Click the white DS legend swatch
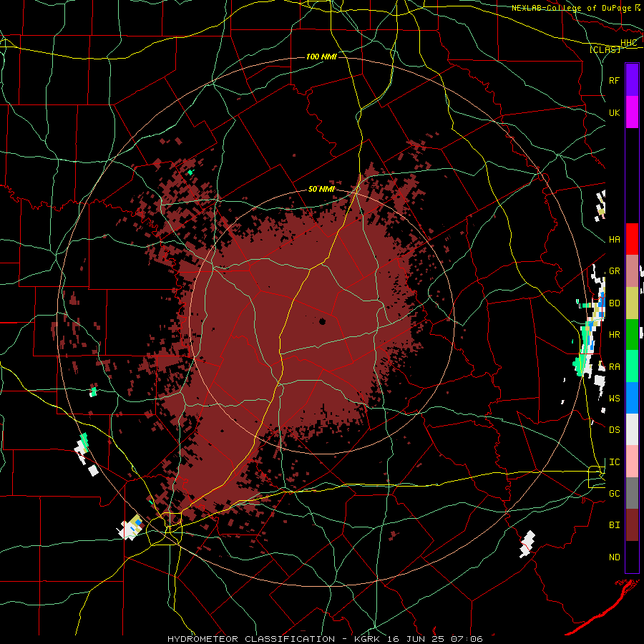 [x=632, y=429]
